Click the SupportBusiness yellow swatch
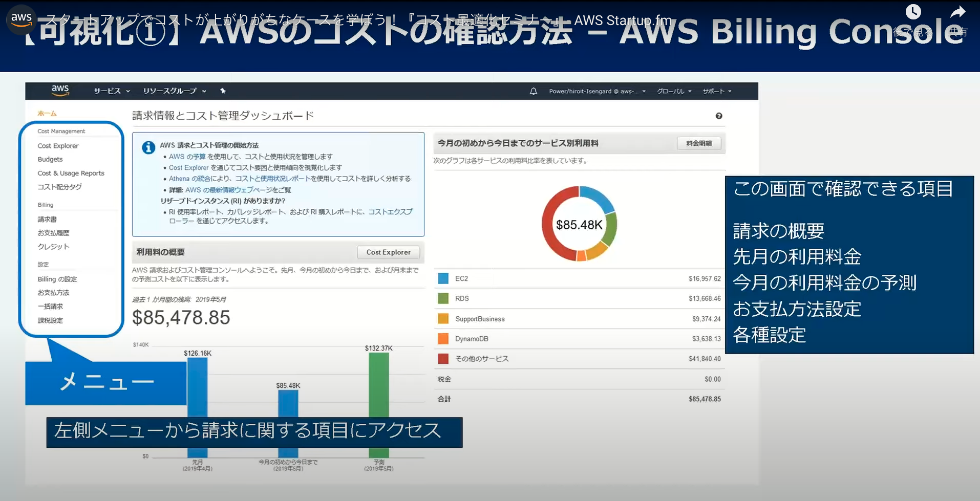The image size is (980, 501). coord(443,319)
